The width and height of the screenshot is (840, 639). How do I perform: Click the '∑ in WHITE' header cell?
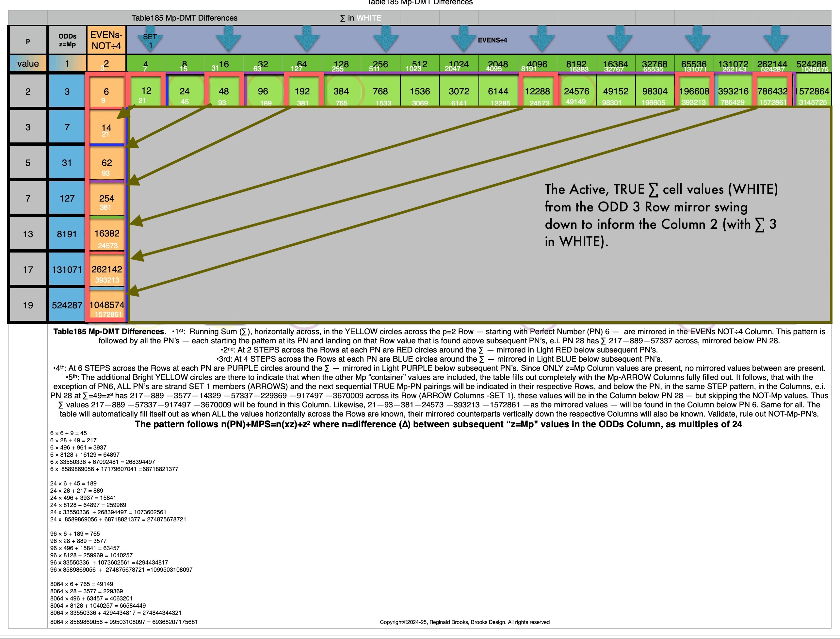[361, 18]
